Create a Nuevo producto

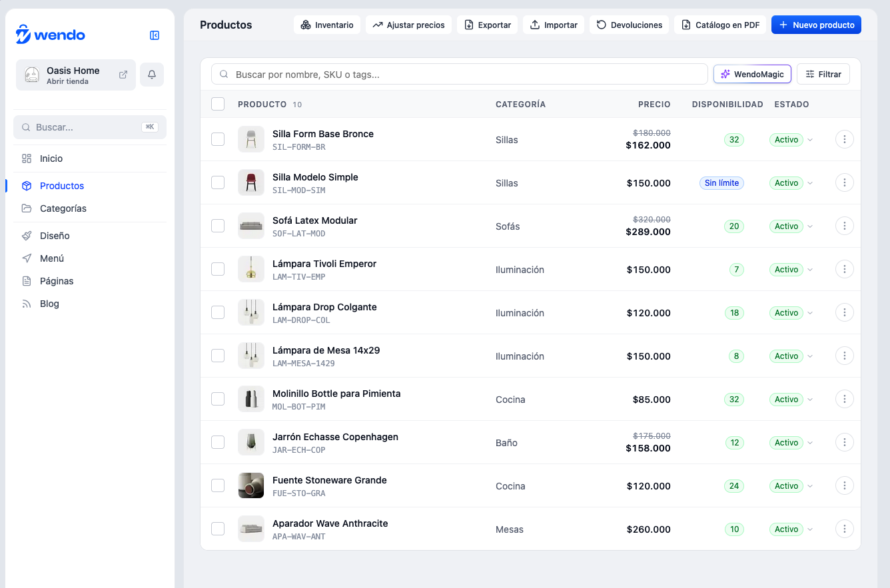point(816,25)
